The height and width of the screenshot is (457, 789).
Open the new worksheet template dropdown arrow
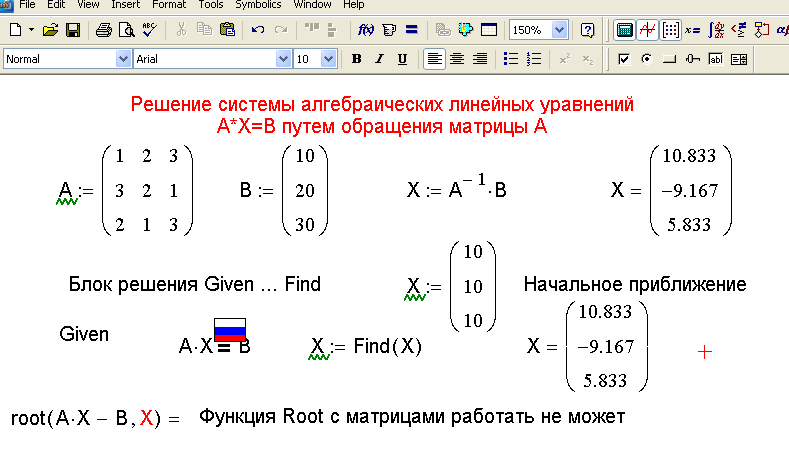tap(31, 30)
